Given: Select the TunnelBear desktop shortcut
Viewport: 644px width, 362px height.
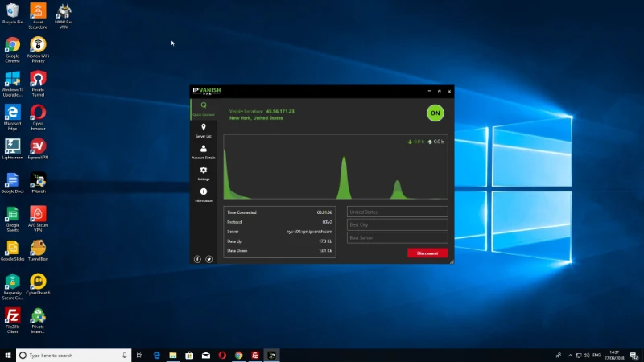Looking at the screenshot, I should [37, 249].
